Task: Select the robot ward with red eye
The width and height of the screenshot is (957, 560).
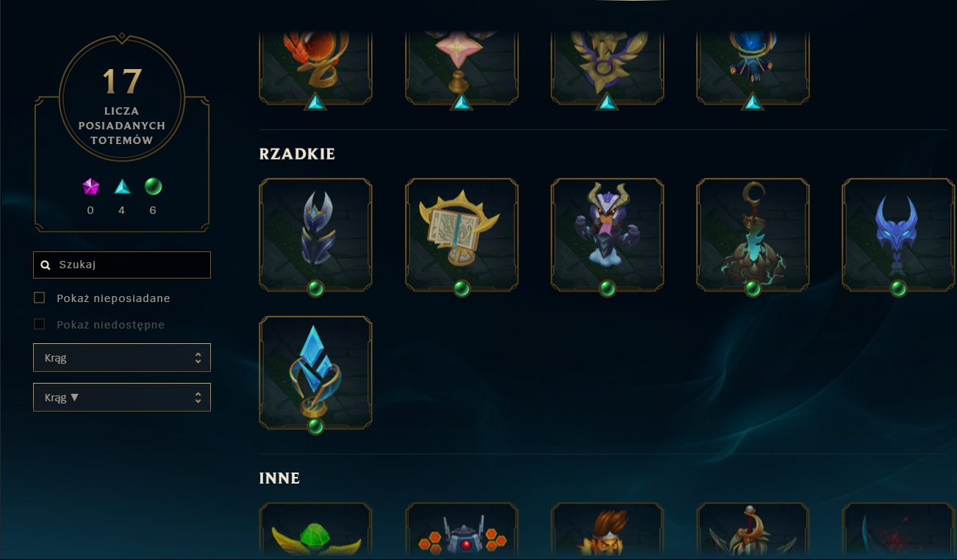Action: (462, 531)
